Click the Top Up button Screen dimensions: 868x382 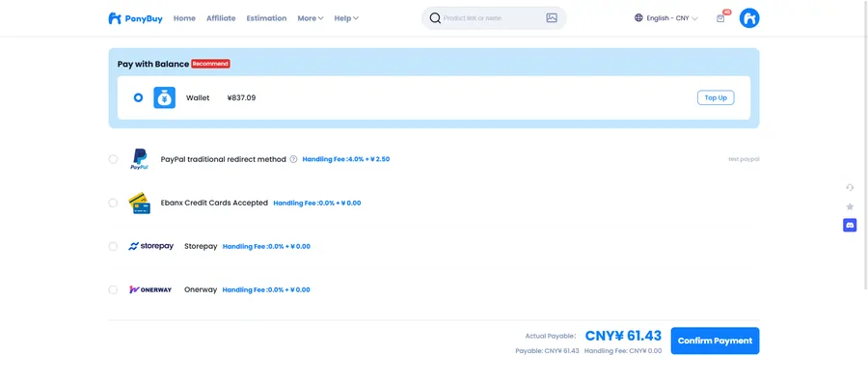tap(716, 97)
